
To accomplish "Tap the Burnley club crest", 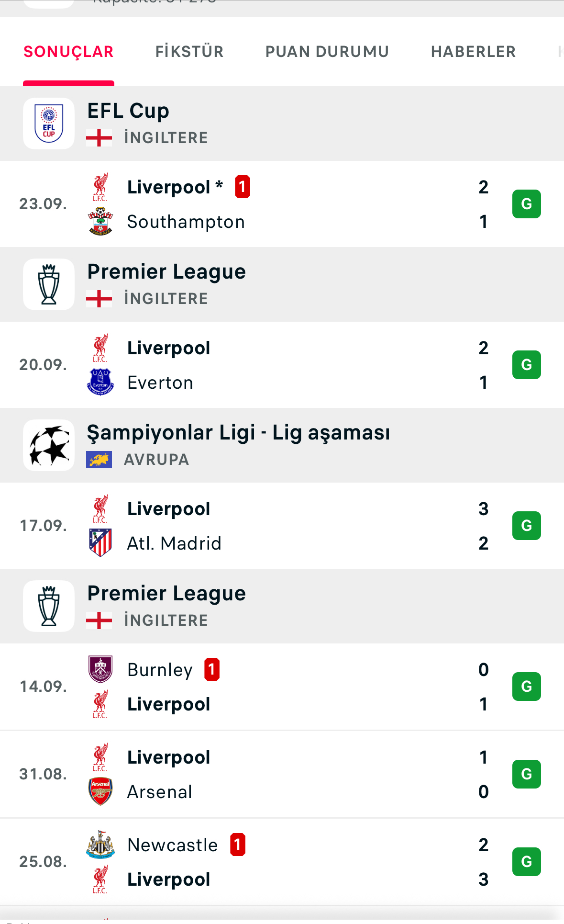I will click(100, 669).
